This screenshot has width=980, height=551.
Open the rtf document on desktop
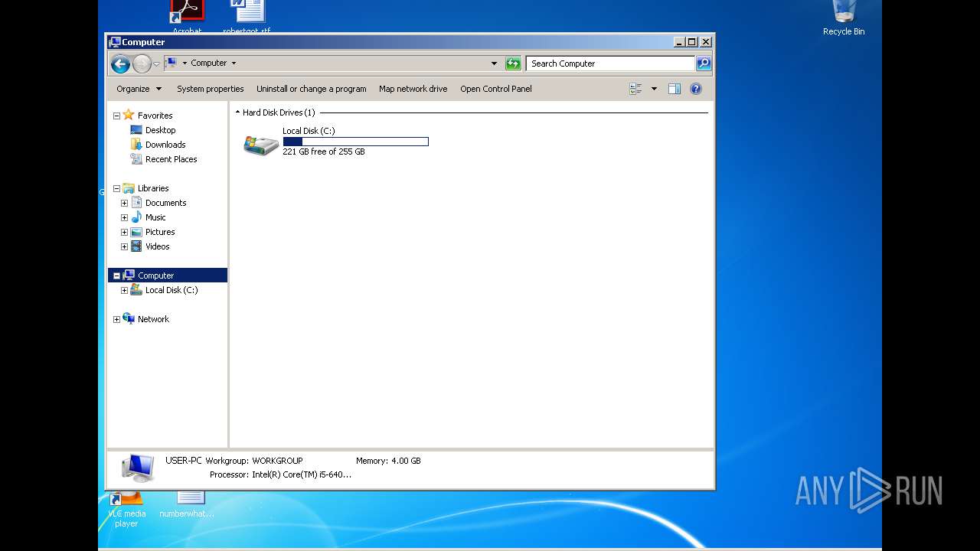point(247,17)
